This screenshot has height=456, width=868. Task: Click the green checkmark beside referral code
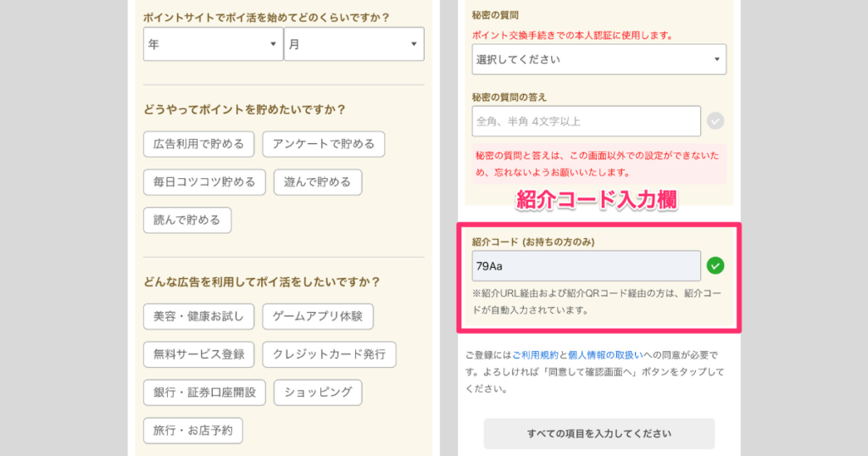[715, 265]
